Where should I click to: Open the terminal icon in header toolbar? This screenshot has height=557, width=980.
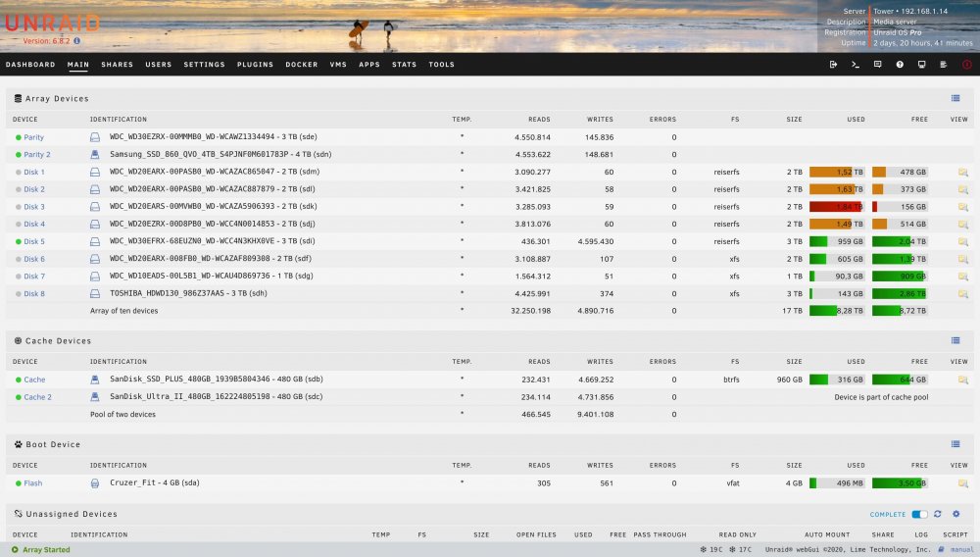pyautogui.click(x=856, y=65)
